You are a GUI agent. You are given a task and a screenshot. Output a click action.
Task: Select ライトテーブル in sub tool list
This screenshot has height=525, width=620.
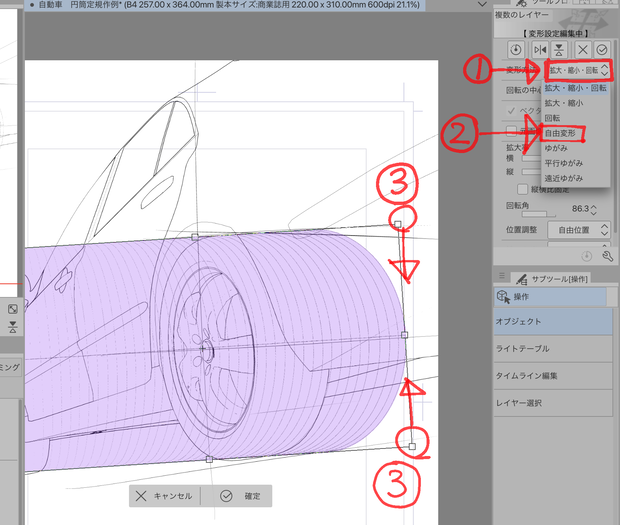(553, 349)
